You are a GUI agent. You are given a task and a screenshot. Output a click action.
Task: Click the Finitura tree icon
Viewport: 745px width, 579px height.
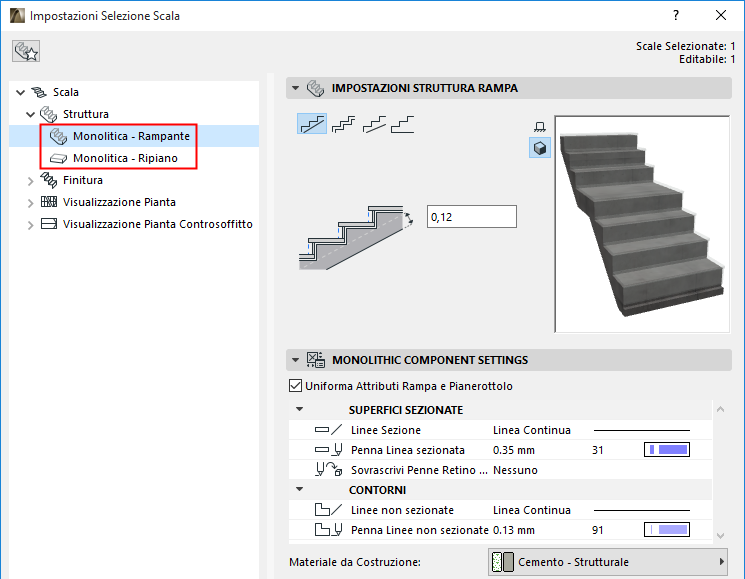[x=48, y=180]
